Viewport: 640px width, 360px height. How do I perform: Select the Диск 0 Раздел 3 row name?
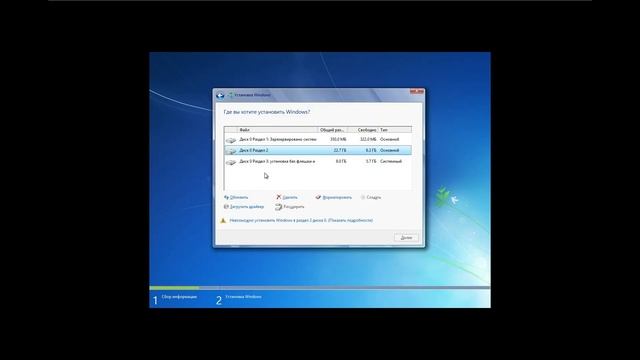pos(277,162)
